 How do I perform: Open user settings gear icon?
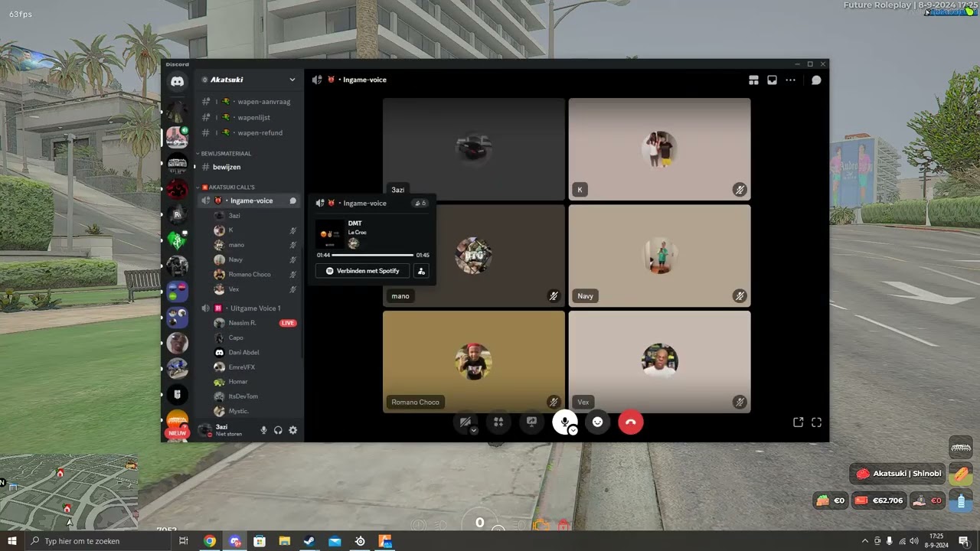click(292, 430)
